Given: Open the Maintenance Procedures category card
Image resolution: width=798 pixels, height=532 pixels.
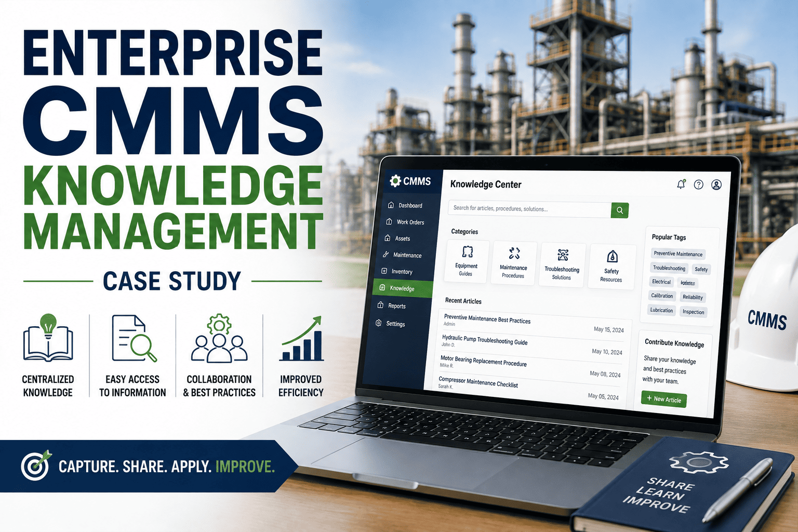Looking at the screenshot, I should 514,263.
